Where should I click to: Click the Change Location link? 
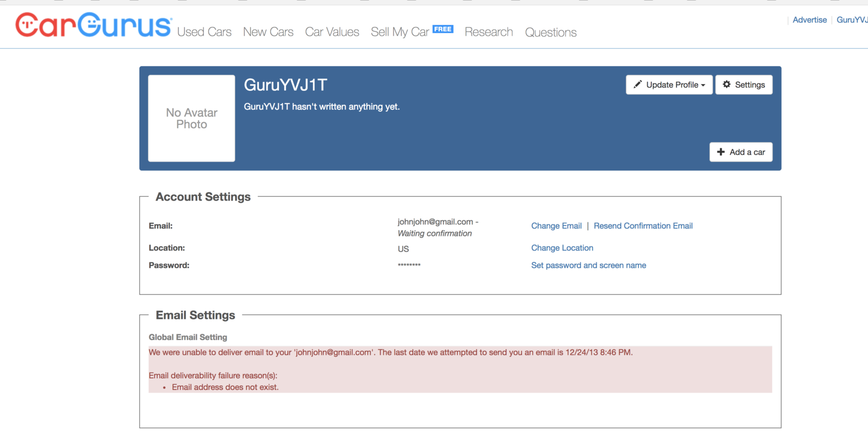click(562, 248)
